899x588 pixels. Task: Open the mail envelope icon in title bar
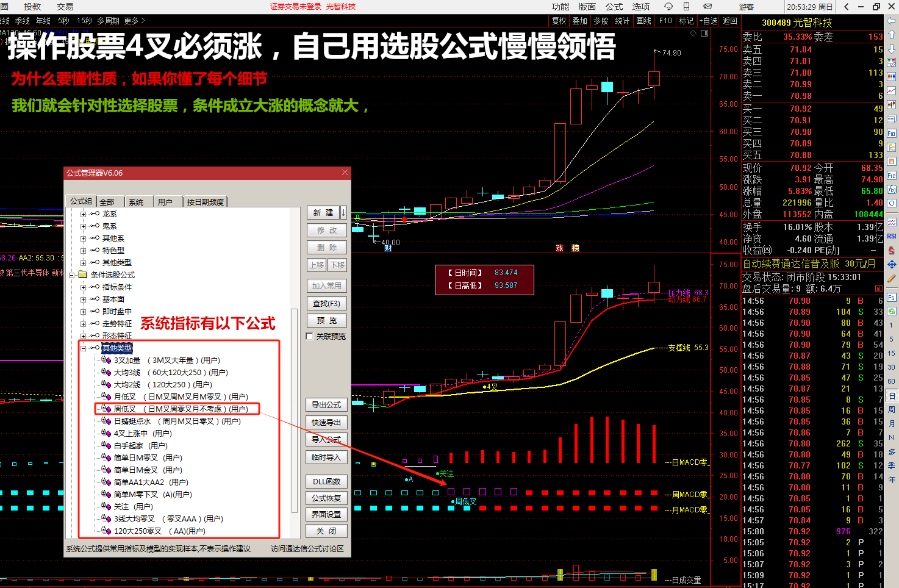(707, 7)
